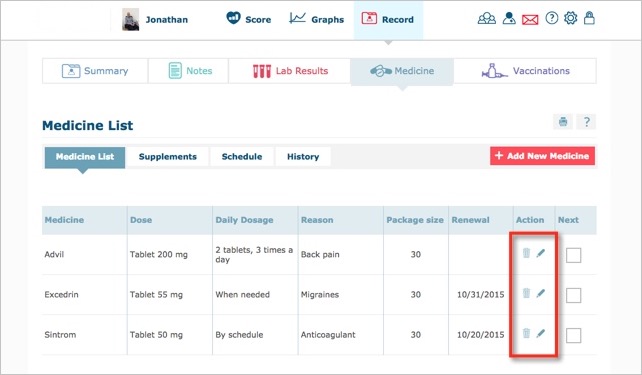Click the Package size column header
The height and width of the screenshot is (375, 642).
coord(415,220)
